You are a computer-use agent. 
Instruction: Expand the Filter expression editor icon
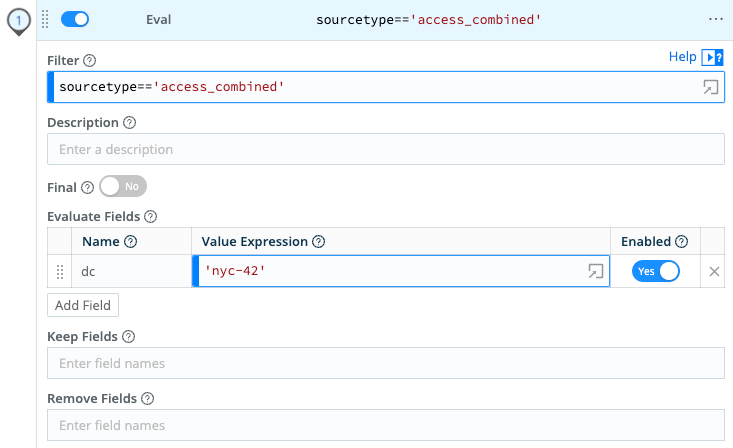click(x=710, y=88)
